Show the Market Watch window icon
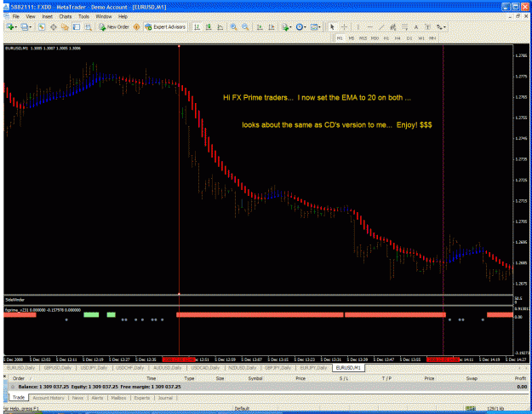Screen dimensions: 532x414 pyautogui.click(x=42, y=26)
